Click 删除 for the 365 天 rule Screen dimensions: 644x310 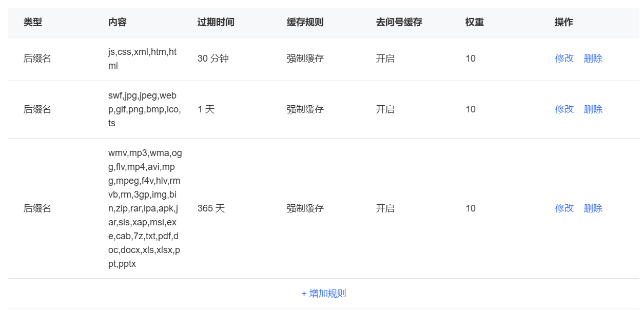click(593, 208)
